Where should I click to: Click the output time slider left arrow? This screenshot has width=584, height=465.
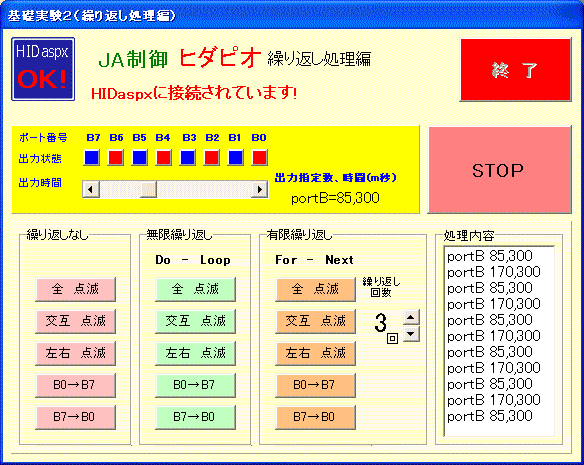pyautogui.click(x=91, y=189)
